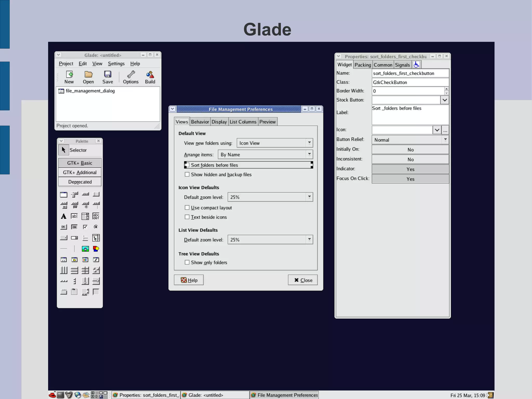Click in the Name field in Properties

[410, 73]
